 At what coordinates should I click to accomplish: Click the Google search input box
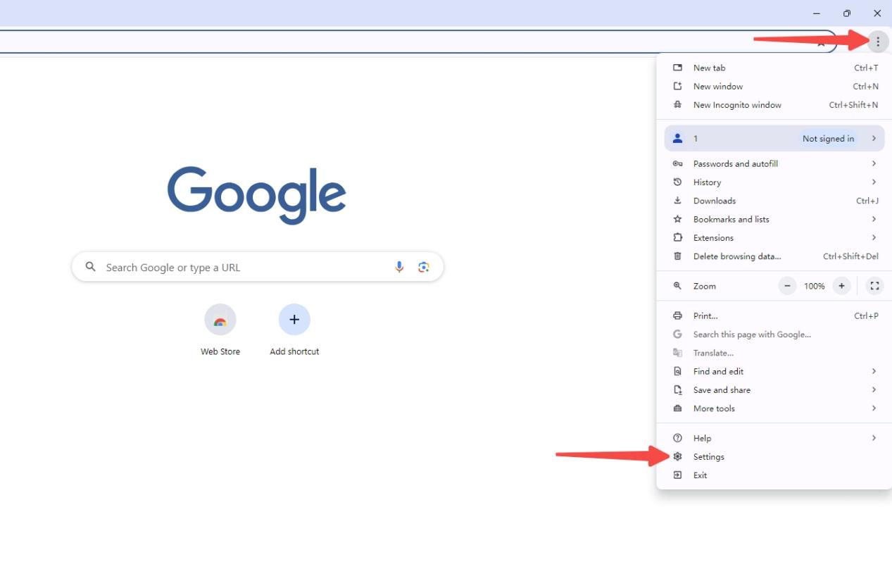(258, 267)
